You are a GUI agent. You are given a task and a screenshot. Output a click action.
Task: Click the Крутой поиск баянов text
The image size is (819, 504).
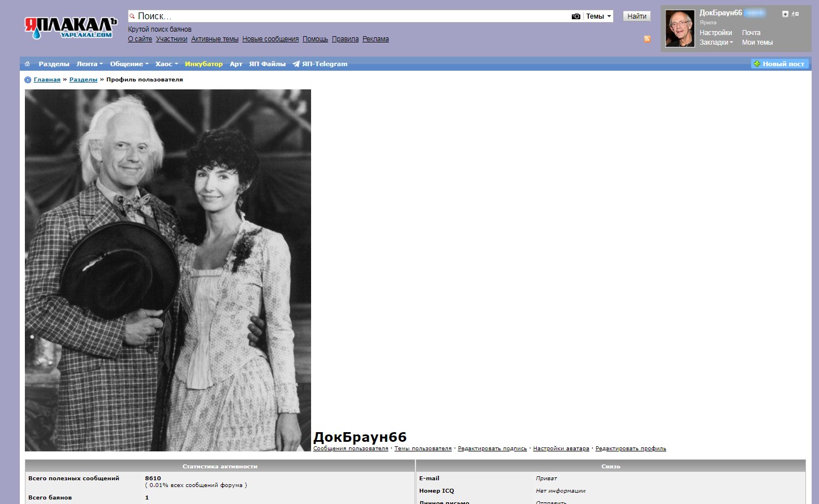coord(160,29)
